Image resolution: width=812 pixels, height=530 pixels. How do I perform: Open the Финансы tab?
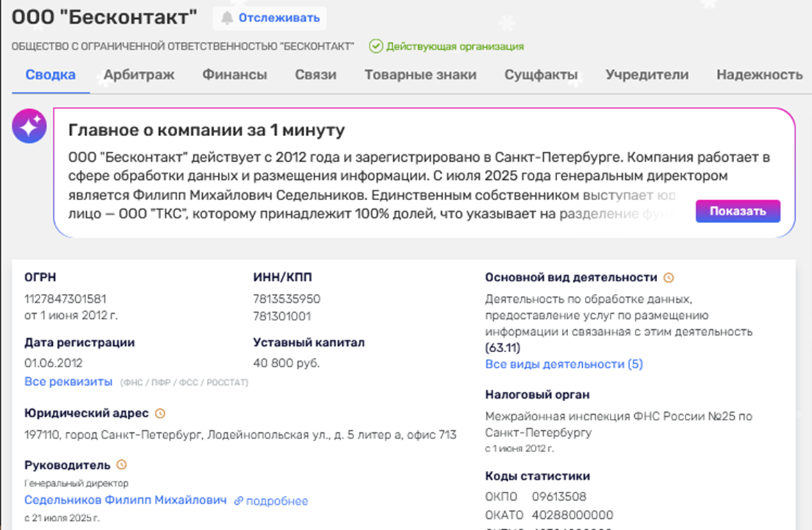(235, 74)
